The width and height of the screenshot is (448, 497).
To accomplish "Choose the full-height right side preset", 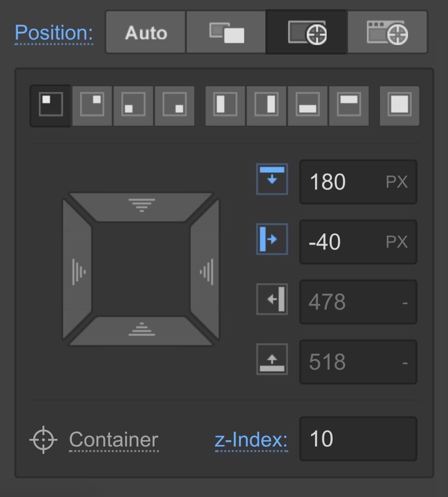I will [267, 106].
